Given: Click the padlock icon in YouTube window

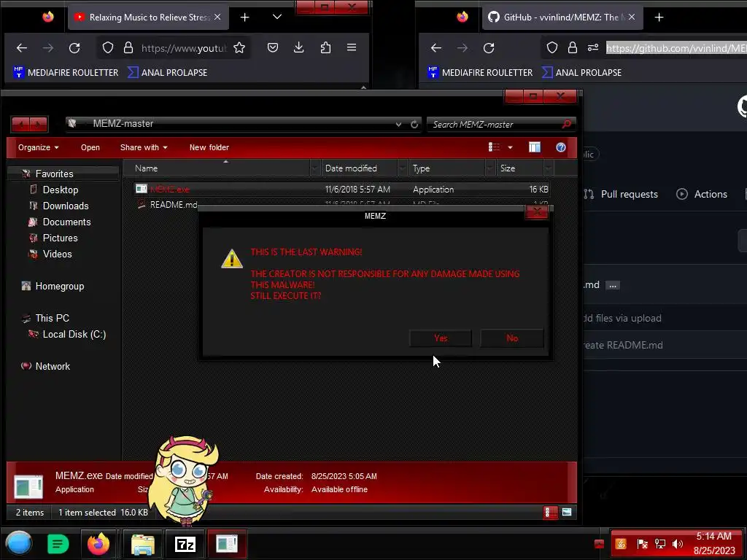Looking at the screenshot, I should coord(128,47).
